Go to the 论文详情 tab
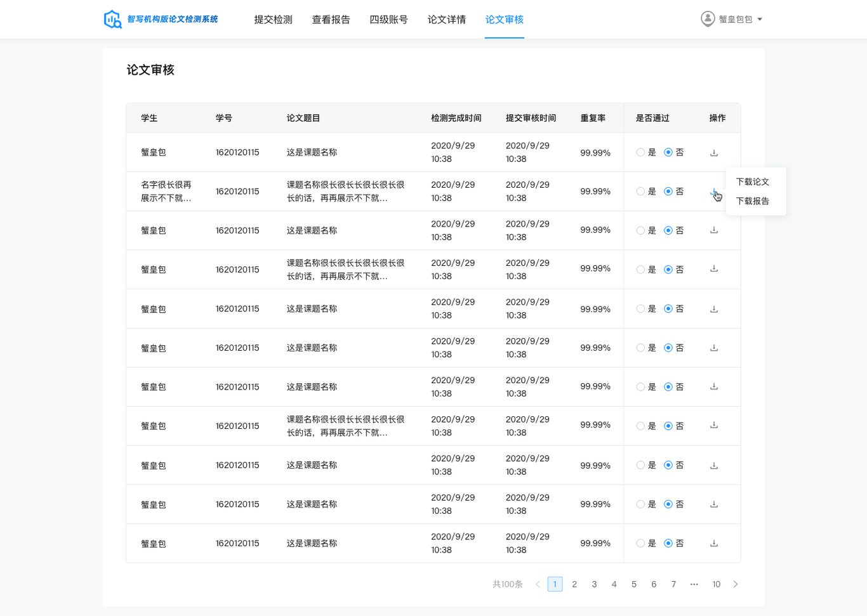The image size is (867, 616). click(447, 20)
